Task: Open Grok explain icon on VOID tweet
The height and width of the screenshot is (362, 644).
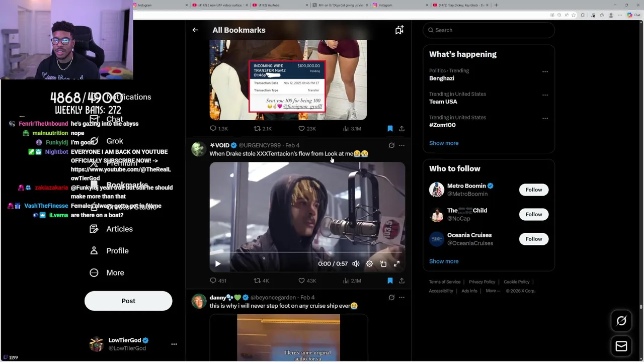Action: click(391, 145)
